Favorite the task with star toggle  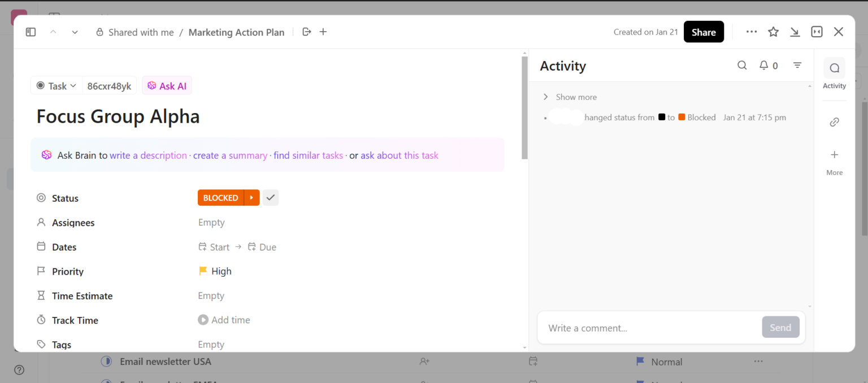[x=773, y=32]
